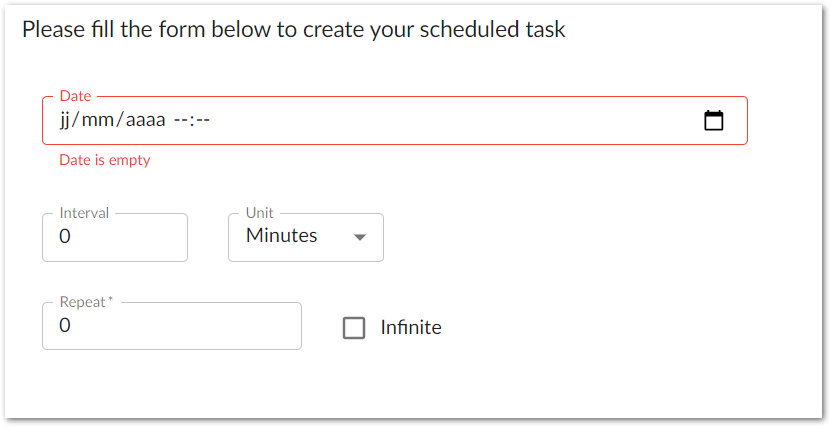Open the Unit dropdown arrow

[360, 237]
